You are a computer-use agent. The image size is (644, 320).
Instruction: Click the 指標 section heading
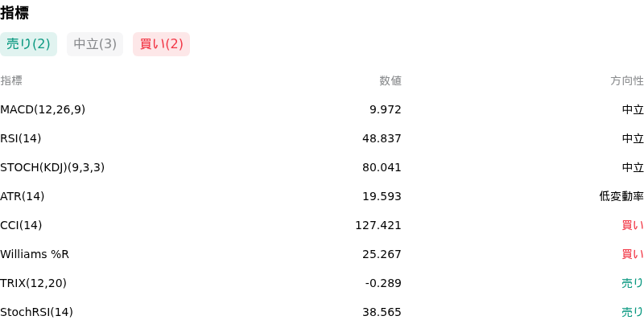tap(14, 13)
